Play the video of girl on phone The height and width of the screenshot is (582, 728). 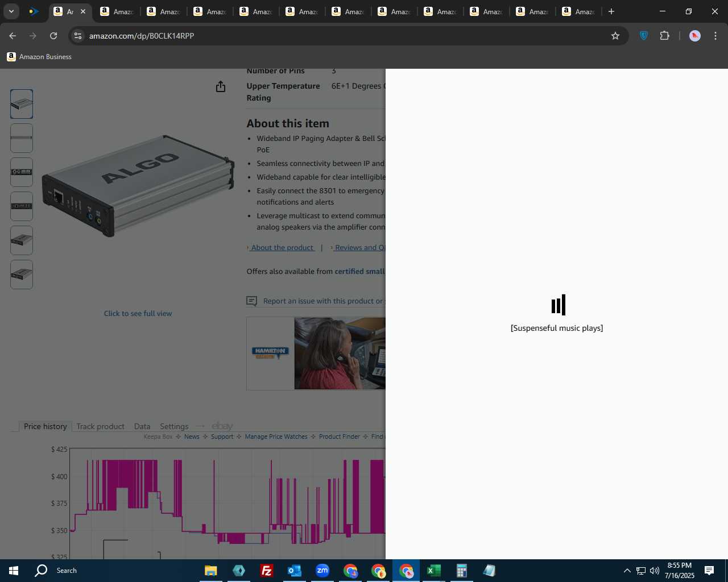(340, 353)
